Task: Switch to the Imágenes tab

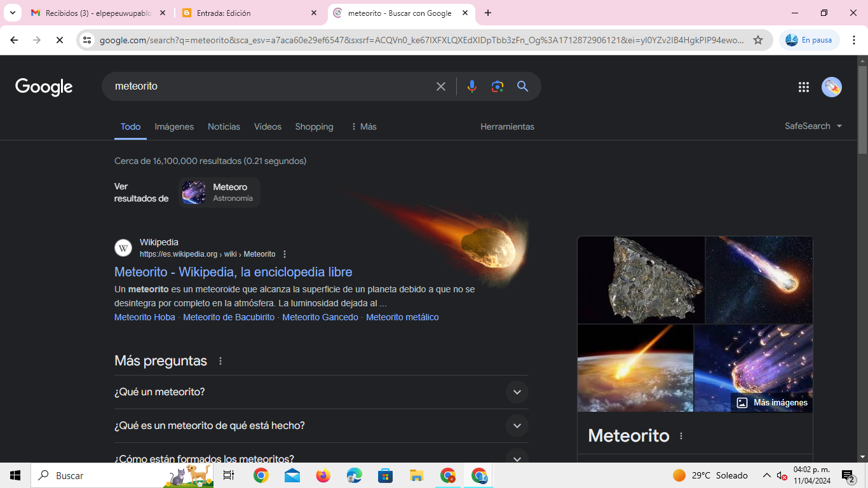Action: [174, 126]
